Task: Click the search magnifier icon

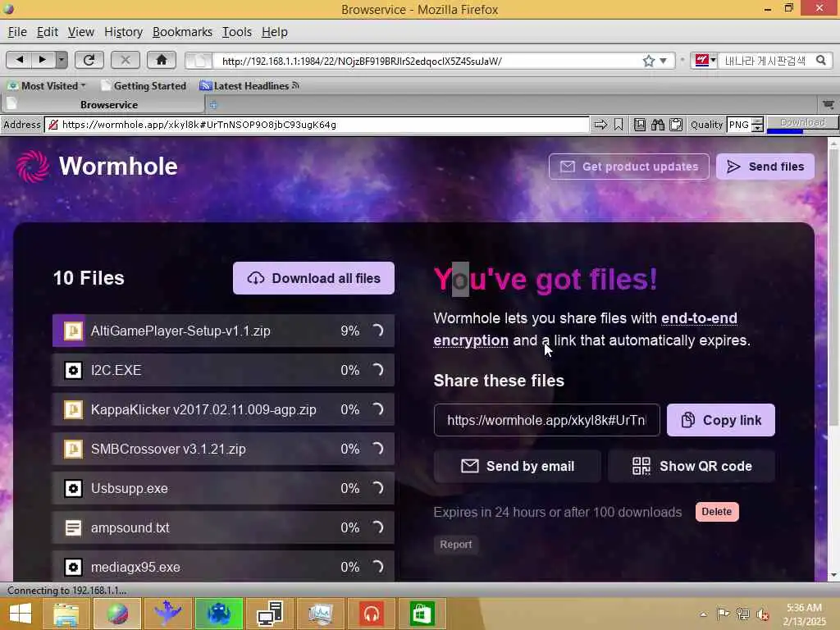Action: [820, 61]
